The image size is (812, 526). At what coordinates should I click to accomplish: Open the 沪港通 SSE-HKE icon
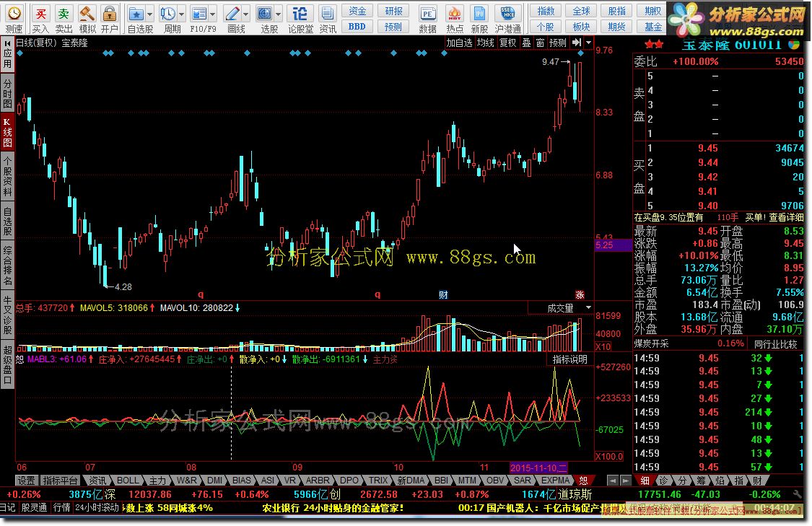[x=507, y=14]
